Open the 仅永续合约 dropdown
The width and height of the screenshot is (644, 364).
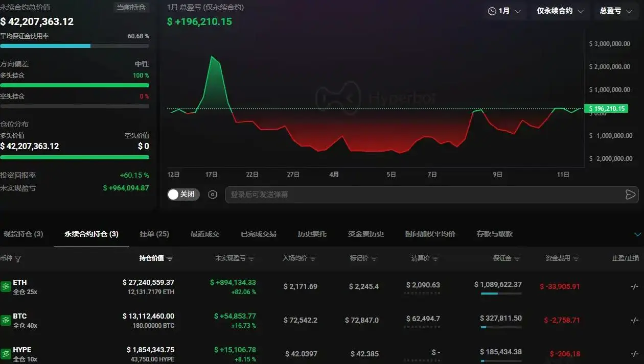coord(560,11)
